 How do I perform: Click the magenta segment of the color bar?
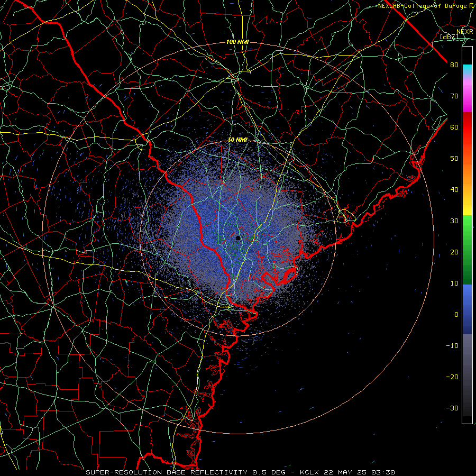[467, 97]
